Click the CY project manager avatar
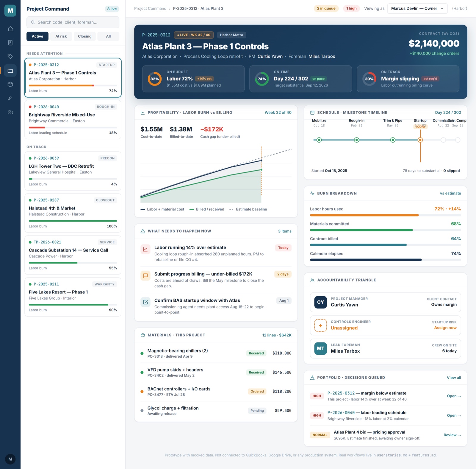 [x=320, y=302]
